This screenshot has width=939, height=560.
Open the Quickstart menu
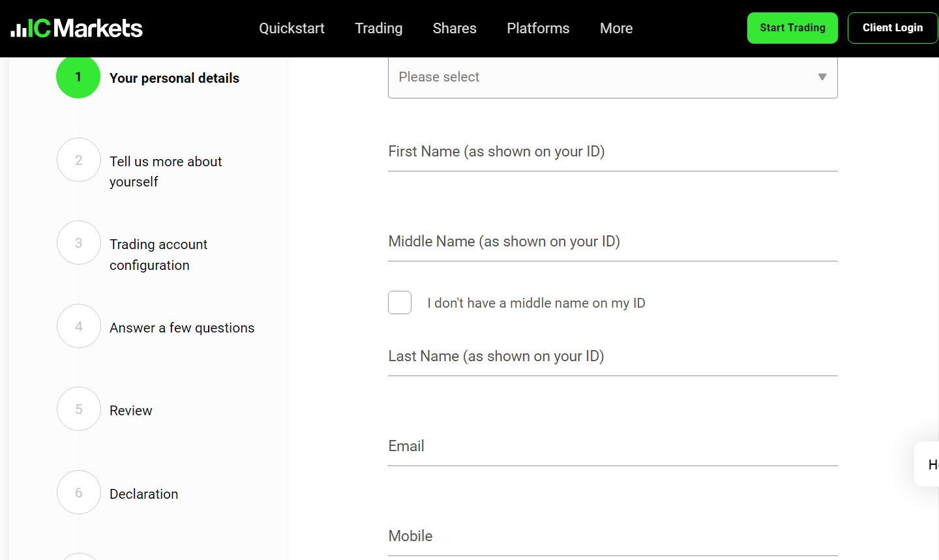click(291, 29)
